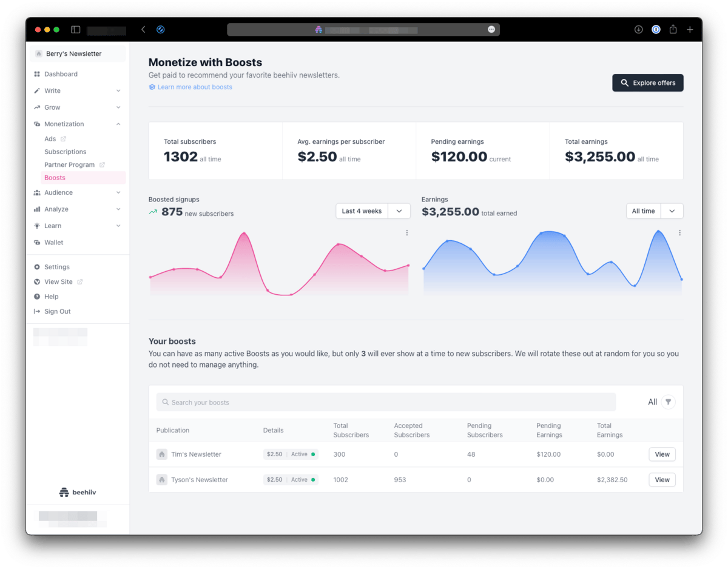Click the Explore offers button

click(648, 83)
